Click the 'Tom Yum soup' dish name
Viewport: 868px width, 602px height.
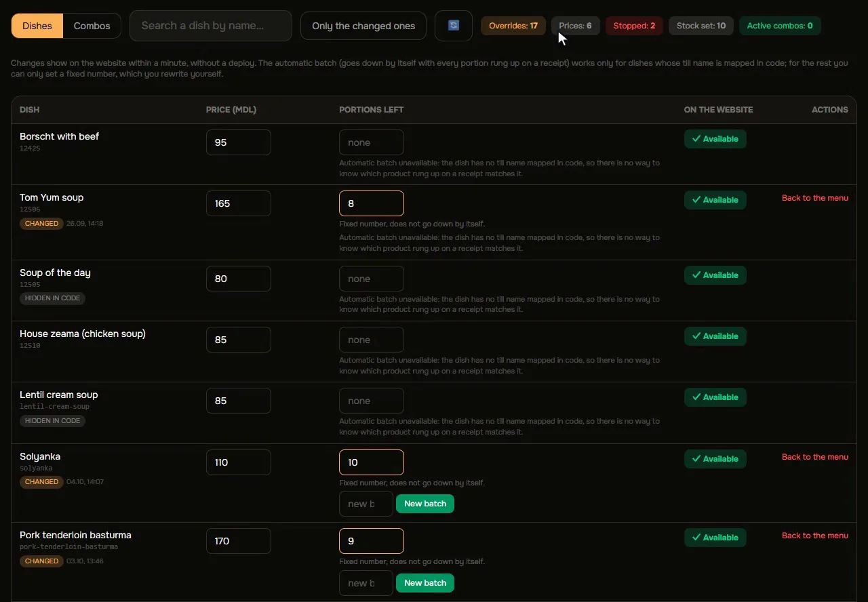[x=52, y=197]
